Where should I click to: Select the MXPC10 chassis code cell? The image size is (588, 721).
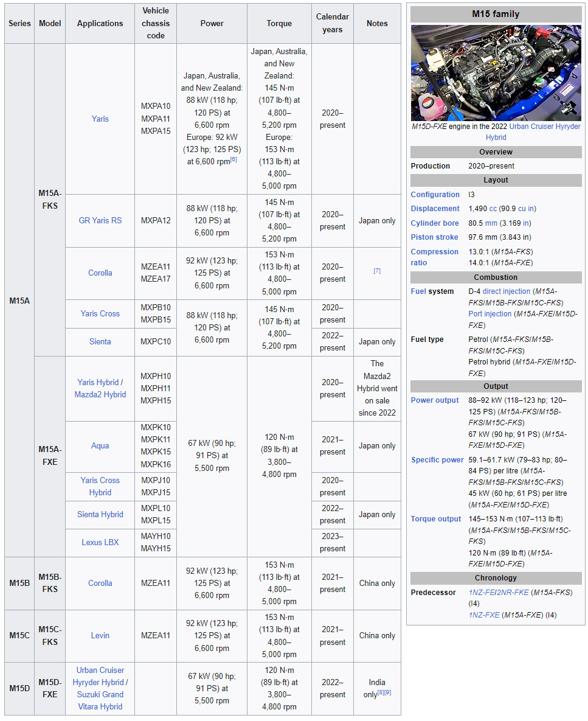click(156, 342)
